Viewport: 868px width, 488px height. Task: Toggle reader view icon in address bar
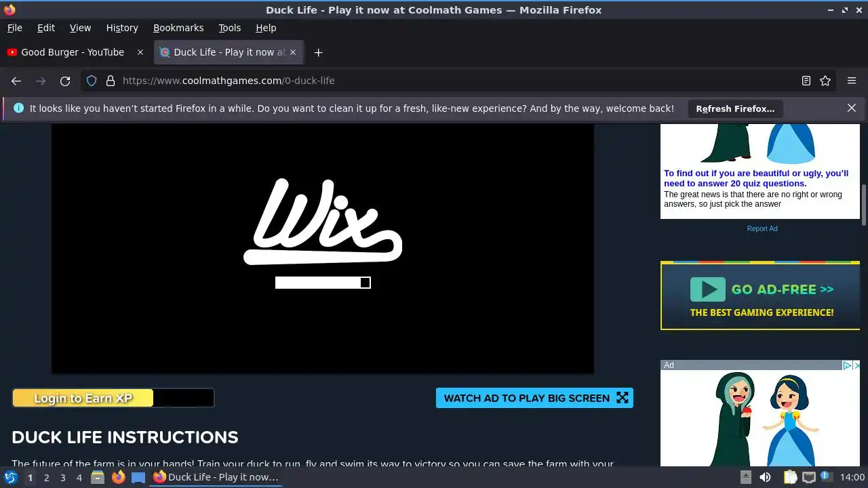pos(806,81)
